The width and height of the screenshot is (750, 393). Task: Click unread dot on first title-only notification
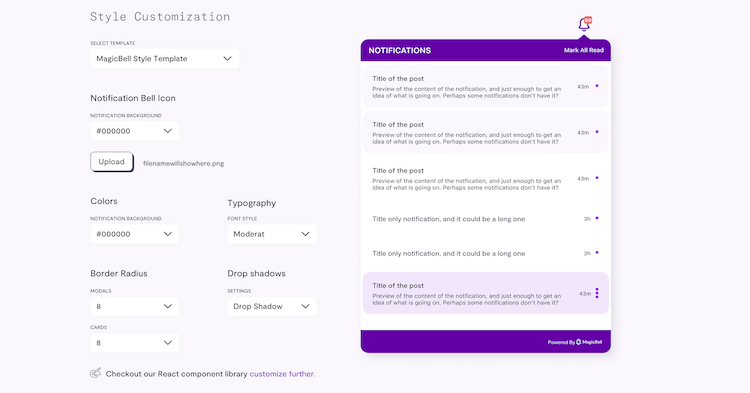pyautogui.click(x=597, y=218)
